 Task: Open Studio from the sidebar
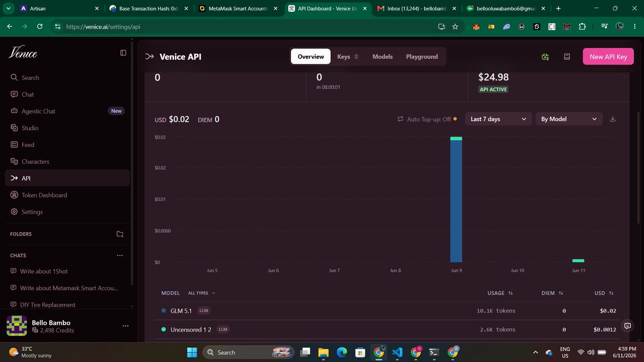pos(67,128)
